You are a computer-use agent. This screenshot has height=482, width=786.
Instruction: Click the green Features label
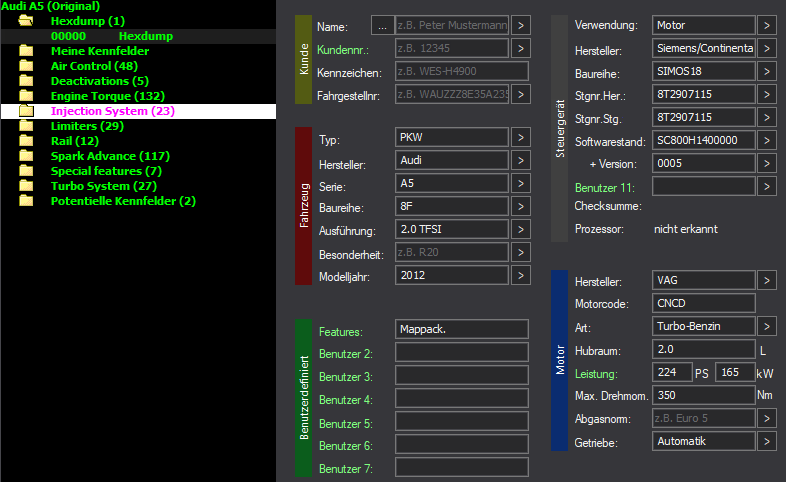(341, 332)
